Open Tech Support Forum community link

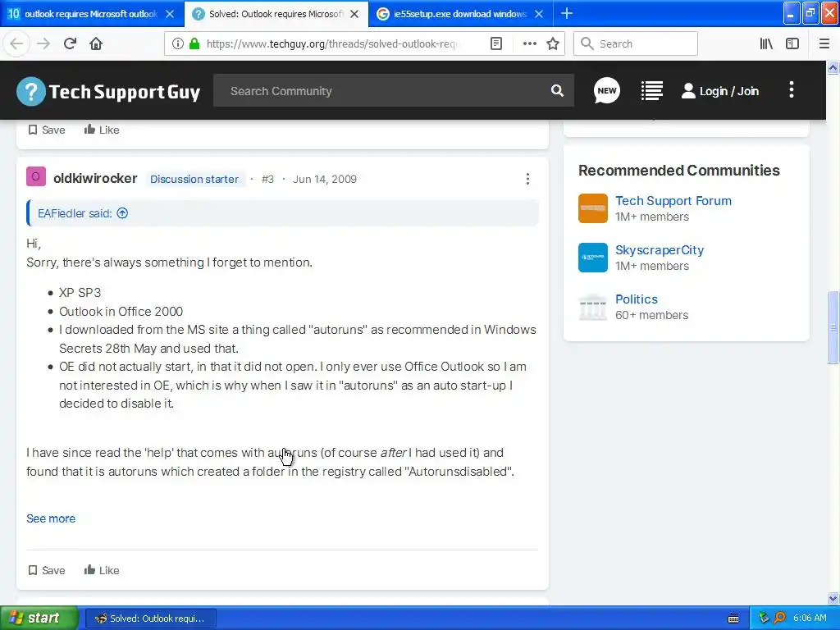[x=673, y=201]
